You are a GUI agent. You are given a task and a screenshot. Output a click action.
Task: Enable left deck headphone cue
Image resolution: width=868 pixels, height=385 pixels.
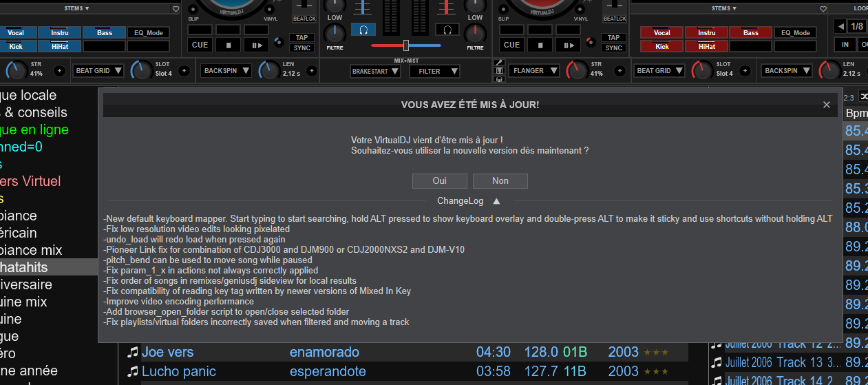pos(362,30)
